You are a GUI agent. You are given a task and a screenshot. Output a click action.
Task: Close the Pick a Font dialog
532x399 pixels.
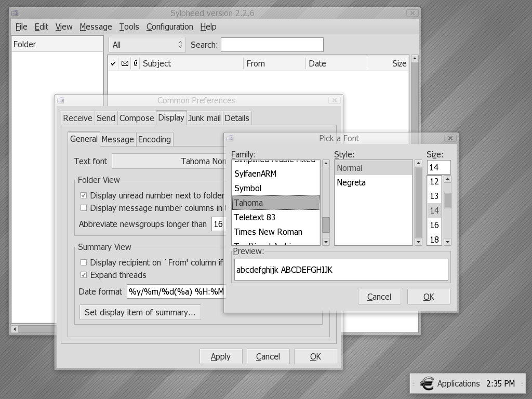point(450,138)
